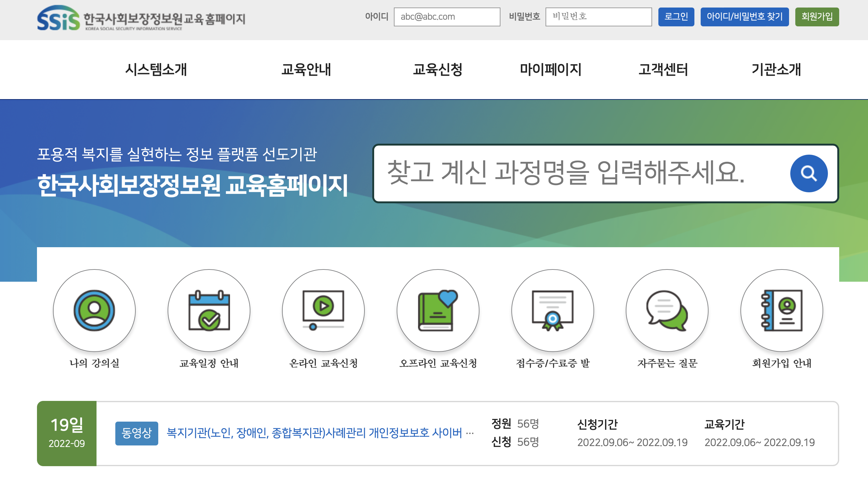Click the 로그인 button
Viewport: 868px width, 490px height.
tap(676, 17)
